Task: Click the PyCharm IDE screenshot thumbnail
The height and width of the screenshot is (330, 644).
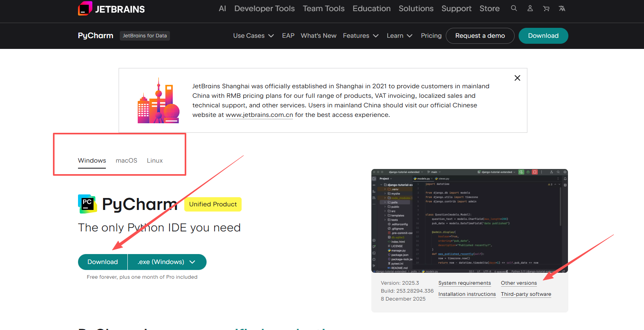Action: (x=470, y=221)
